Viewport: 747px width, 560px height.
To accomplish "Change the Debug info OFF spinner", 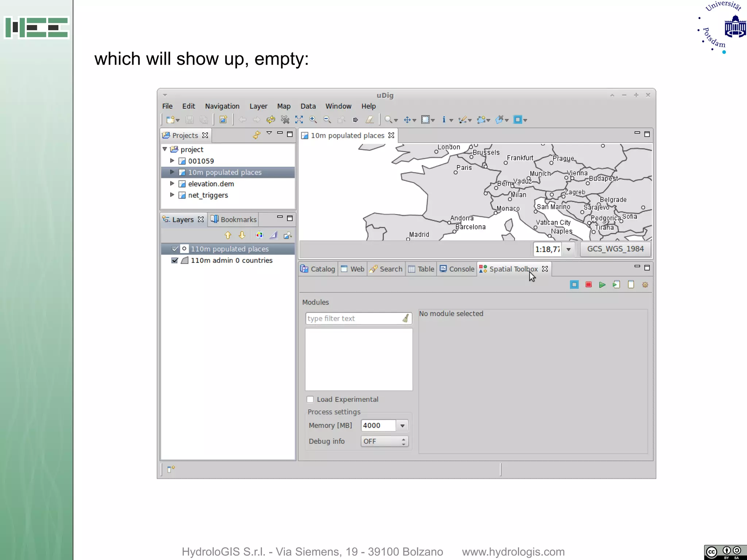I will coord(385,441).
